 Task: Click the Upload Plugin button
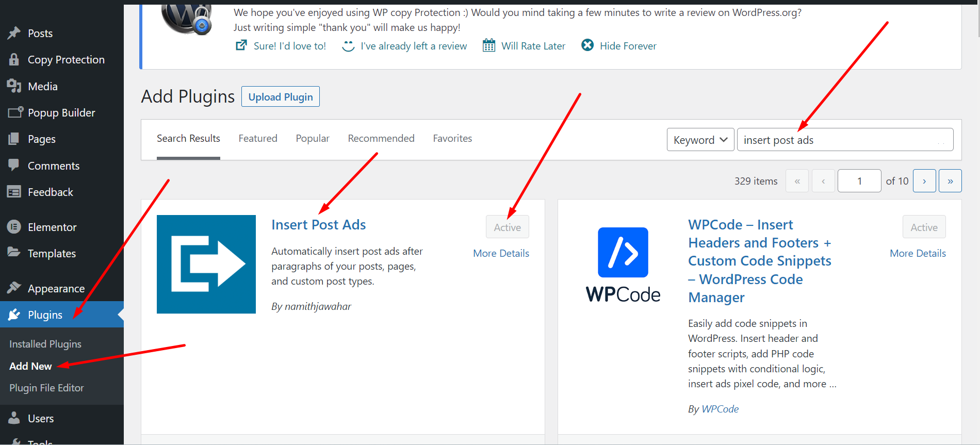280,97
